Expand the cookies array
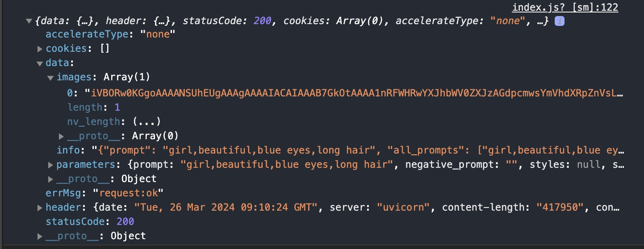 (x=40, y=49)
